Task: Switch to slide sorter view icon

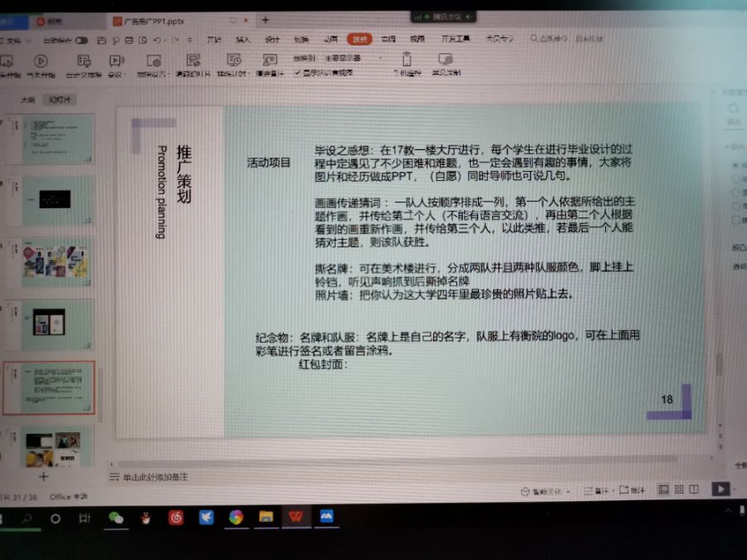Action: tap(678, 489)
